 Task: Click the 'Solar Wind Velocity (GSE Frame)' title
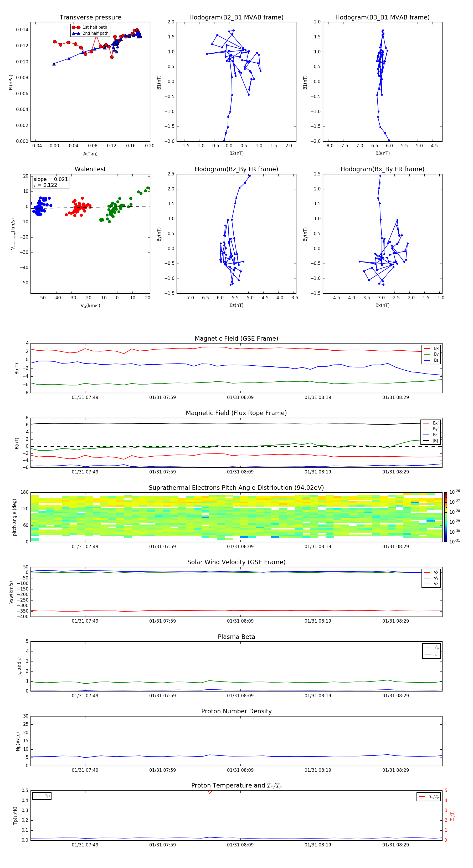pos(236,562)
